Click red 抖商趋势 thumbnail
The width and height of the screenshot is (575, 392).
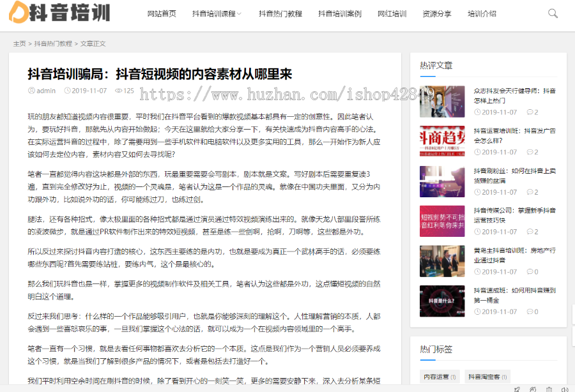click(x=442, y=141)
